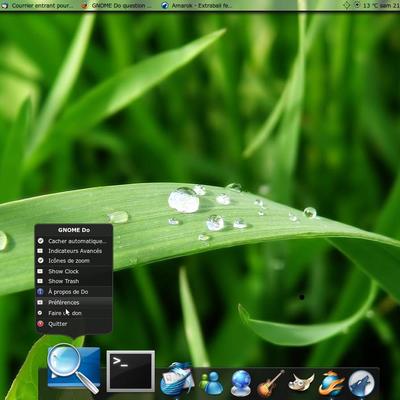The width and height of the screenshot is (400, 400).
Task: Click the diamond tray icon in top panel
Action: click(347, 5)
